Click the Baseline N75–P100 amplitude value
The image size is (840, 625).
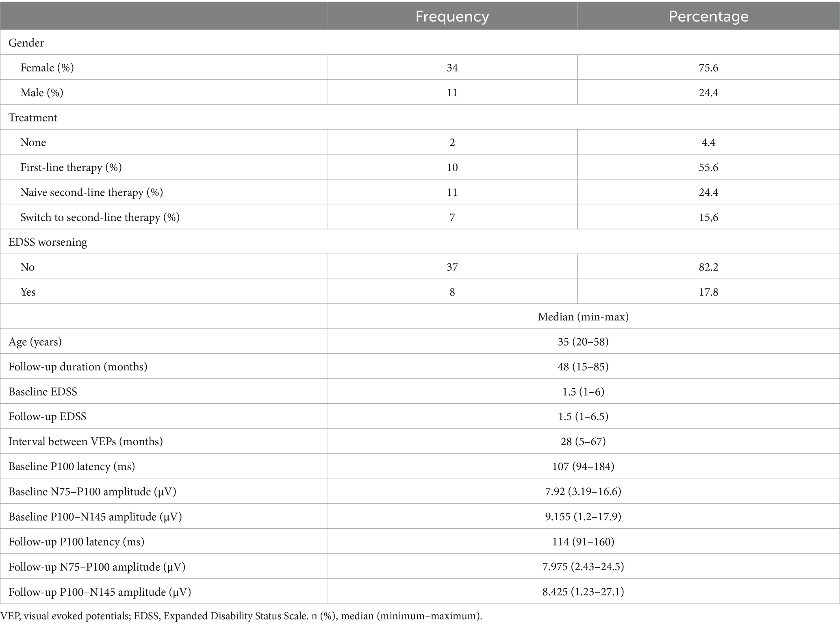coord(583,492)
